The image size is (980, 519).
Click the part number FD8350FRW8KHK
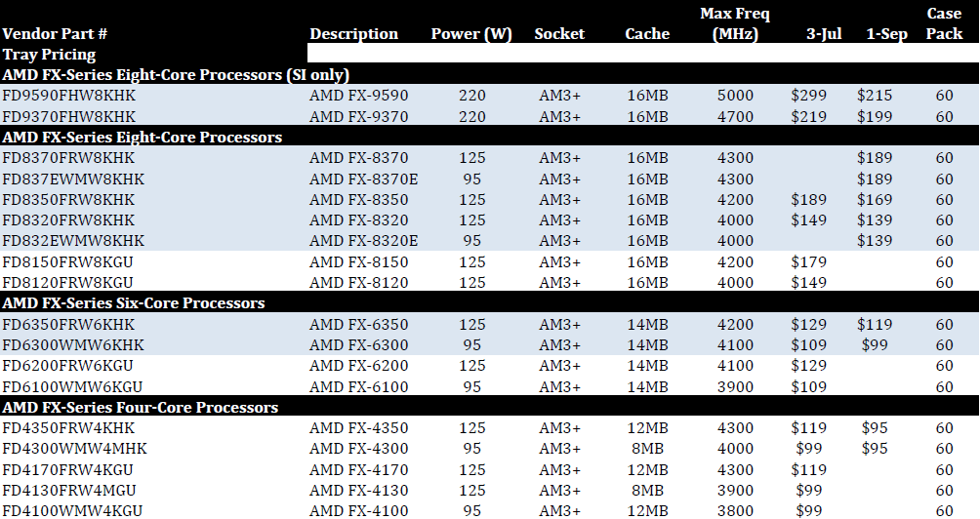point(68,200)
